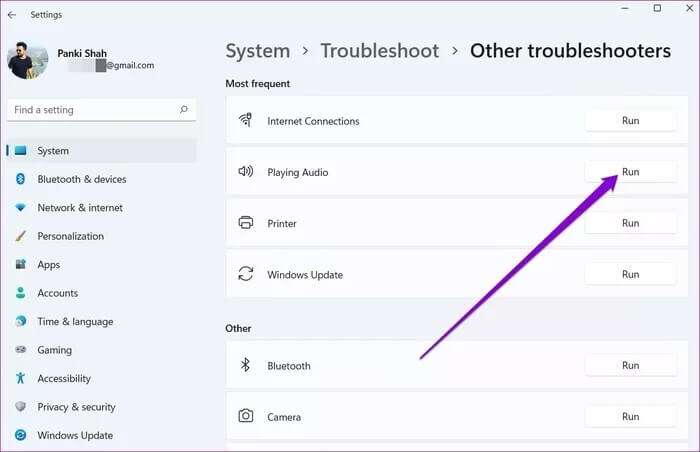Open the Apps icon in sidebar
700x452 pixels.
pos(21,264)
